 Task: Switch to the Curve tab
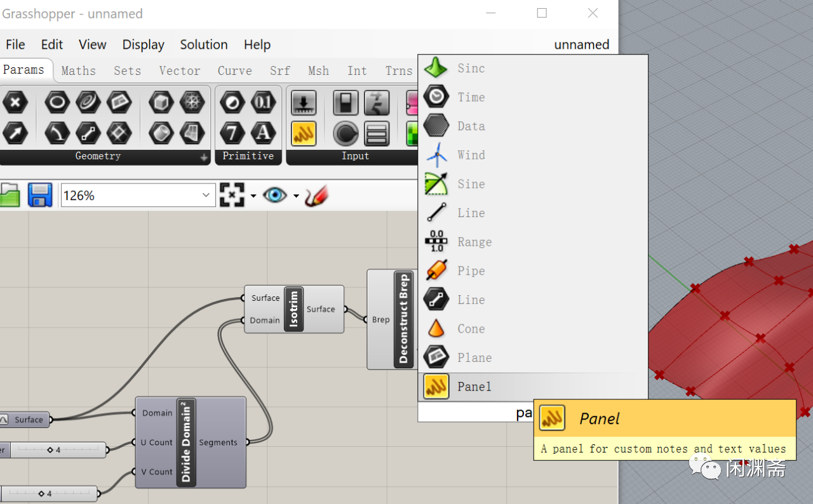[235, 70]
